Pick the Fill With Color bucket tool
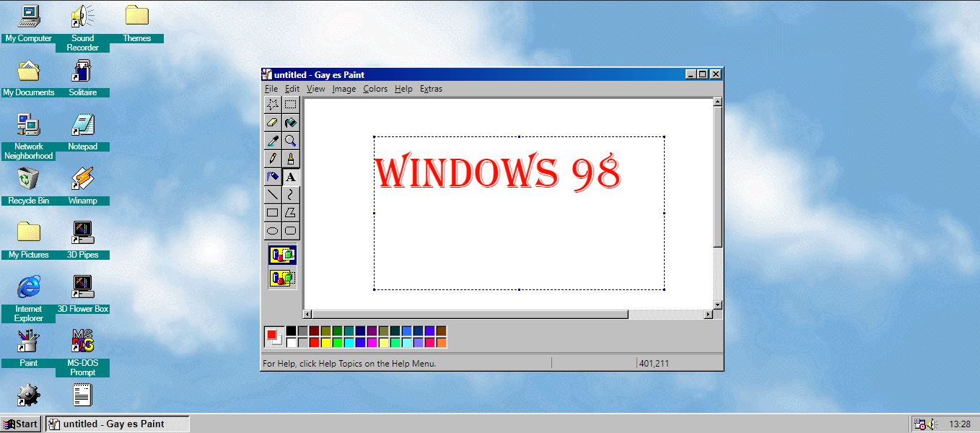Viewport: 980px width, 433px height. pyautogui.click(x=290, y=123)
